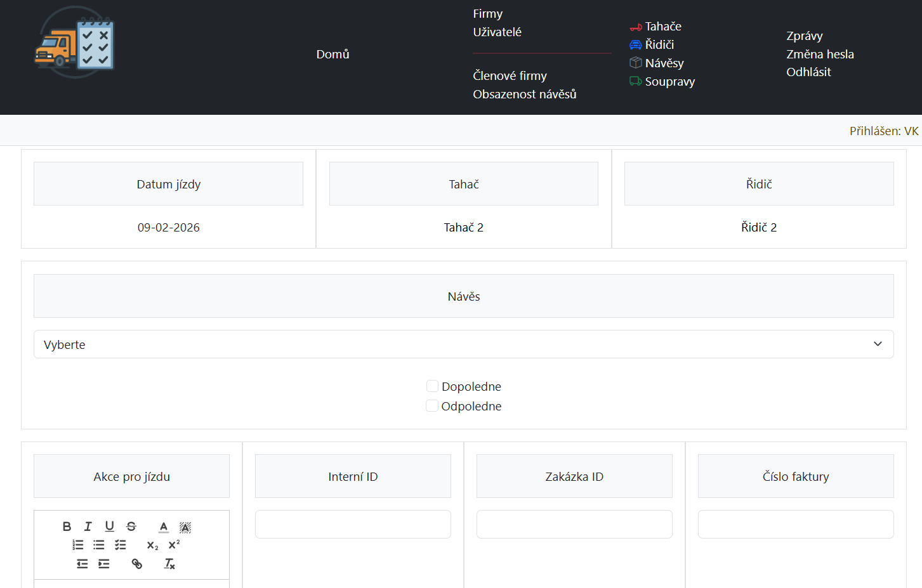Increase indent in the editor

point(104,564)
